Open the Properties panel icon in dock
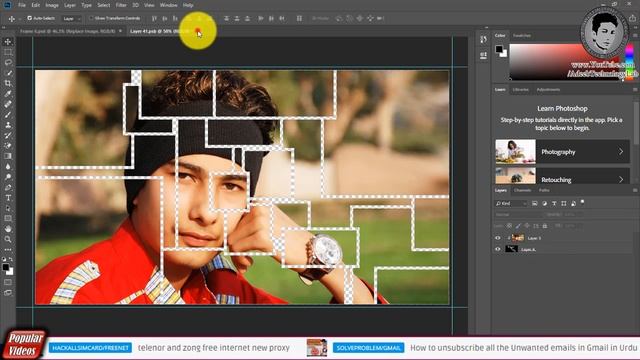Viewport: 640px width, 360px height. pyautogui.click(x=484, y=56)
